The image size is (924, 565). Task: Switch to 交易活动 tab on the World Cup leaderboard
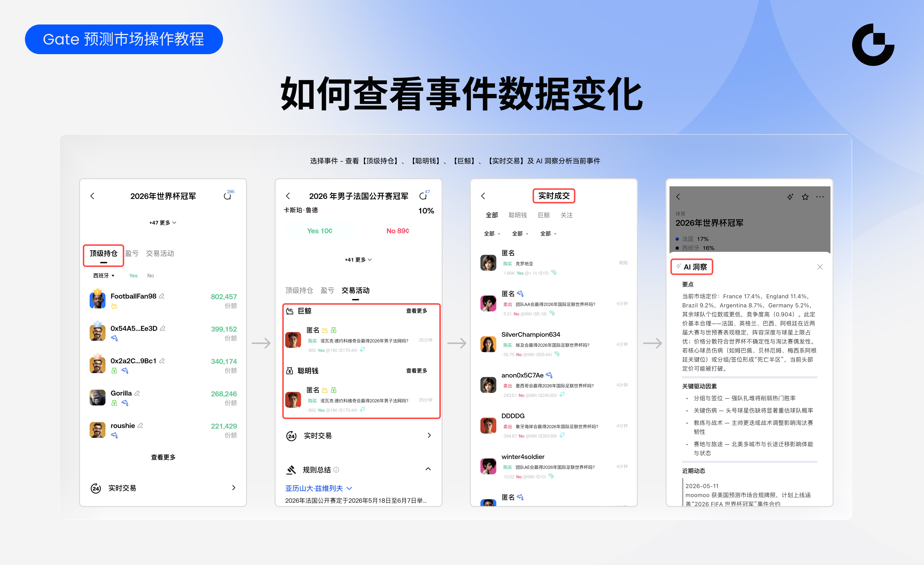click(x=160, y=253)
